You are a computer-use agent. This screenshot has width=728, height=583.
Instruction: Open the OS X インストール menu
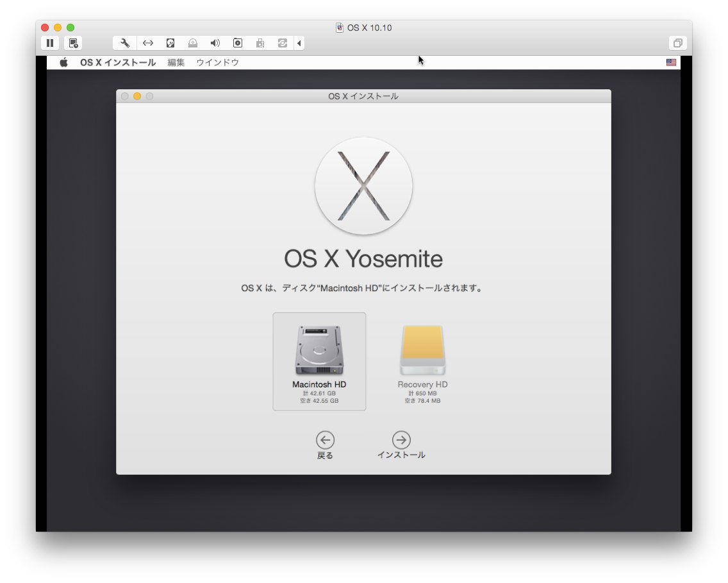(118, 62)
